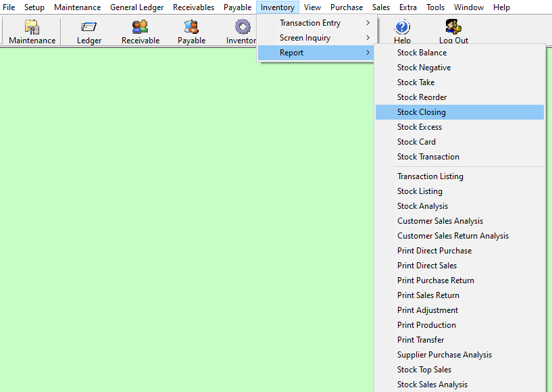Click the Payable toolbar icon
Screen dimensions: 552x392
(191, 32)
